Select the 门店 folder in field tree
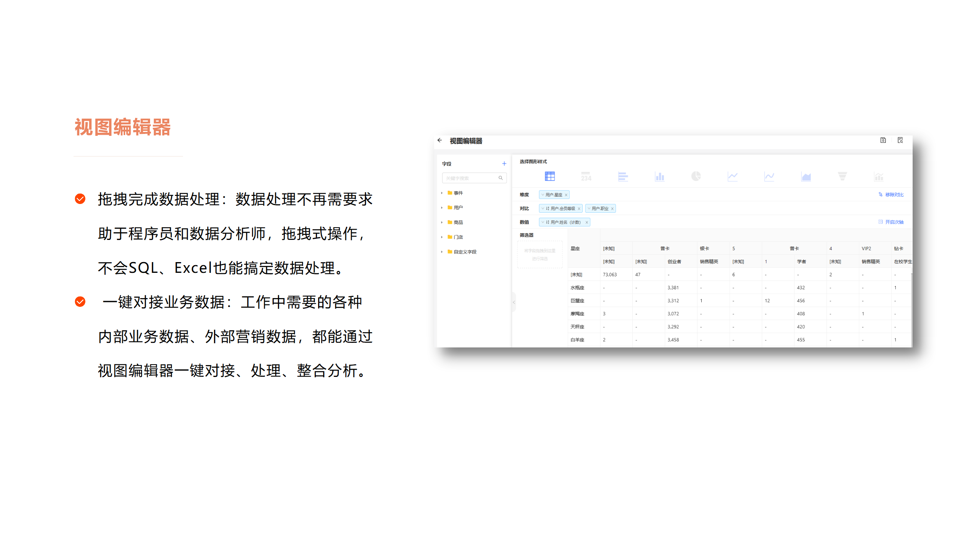The image size is (980, 551). 455,237
